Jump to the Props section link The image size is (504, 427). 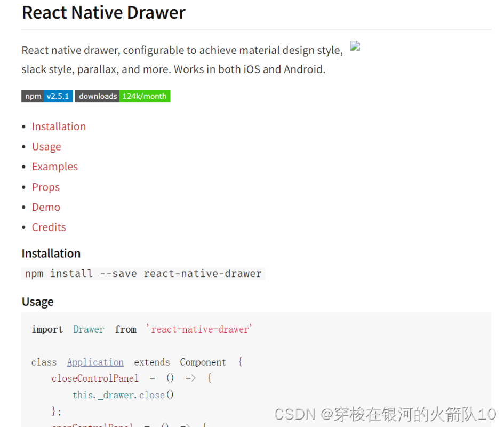(46, 187)
